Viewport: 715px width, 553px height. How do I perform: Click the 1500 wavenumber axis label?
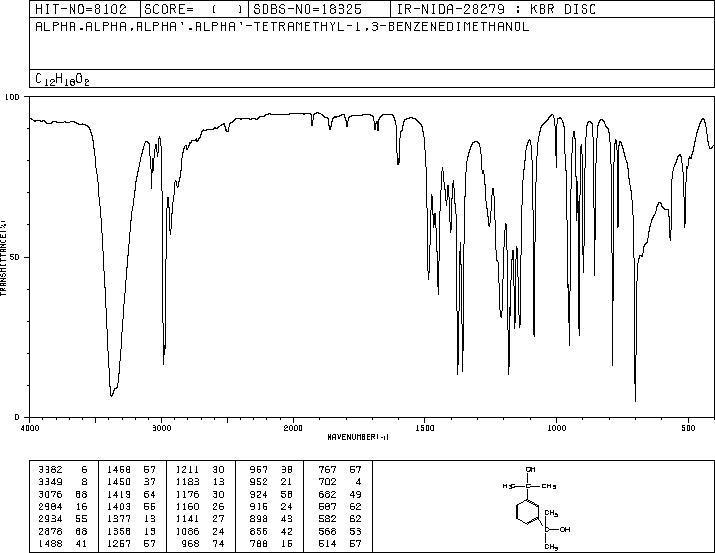pos(425,428)
